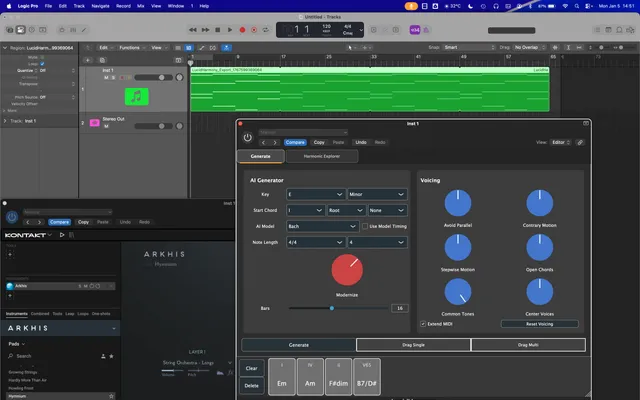Toggle the purple metronome button
Screen dimensions: 640x400
(x=426, y=30)
